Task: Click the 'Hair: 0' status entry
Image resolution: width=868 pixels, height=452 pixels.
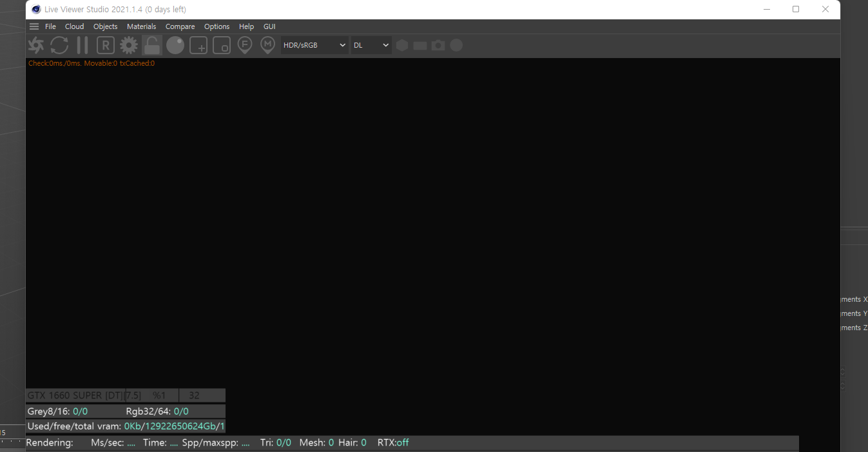Action: [x=352, y=443]
